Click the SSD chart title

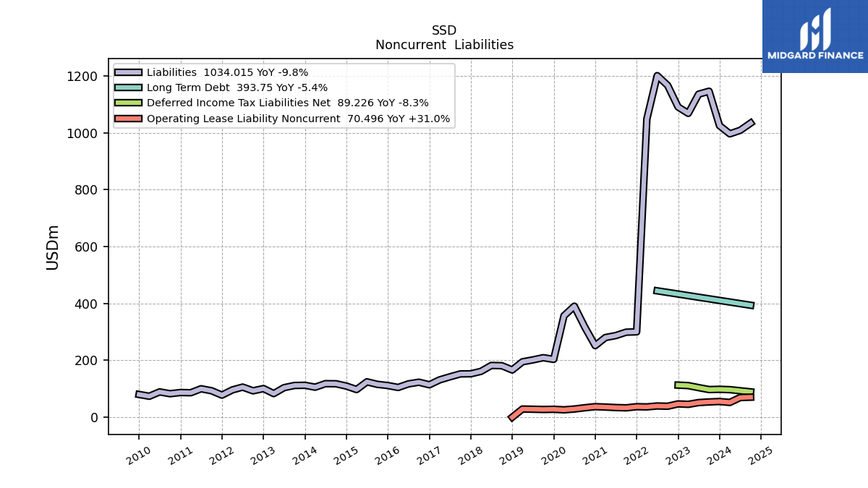coord(444,30)
